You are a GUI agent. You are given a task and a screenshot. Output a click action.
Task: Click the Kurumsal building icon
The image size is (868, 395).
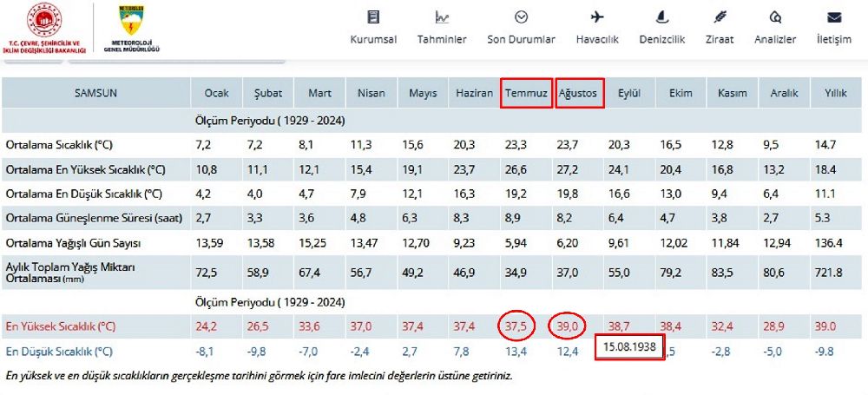point(373,17)
